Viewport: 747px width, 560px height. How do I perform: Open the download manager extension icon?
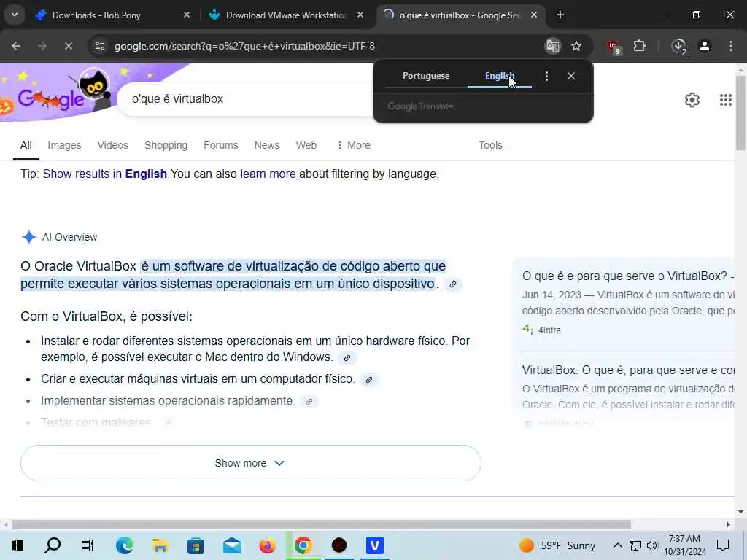pos(678,47)
